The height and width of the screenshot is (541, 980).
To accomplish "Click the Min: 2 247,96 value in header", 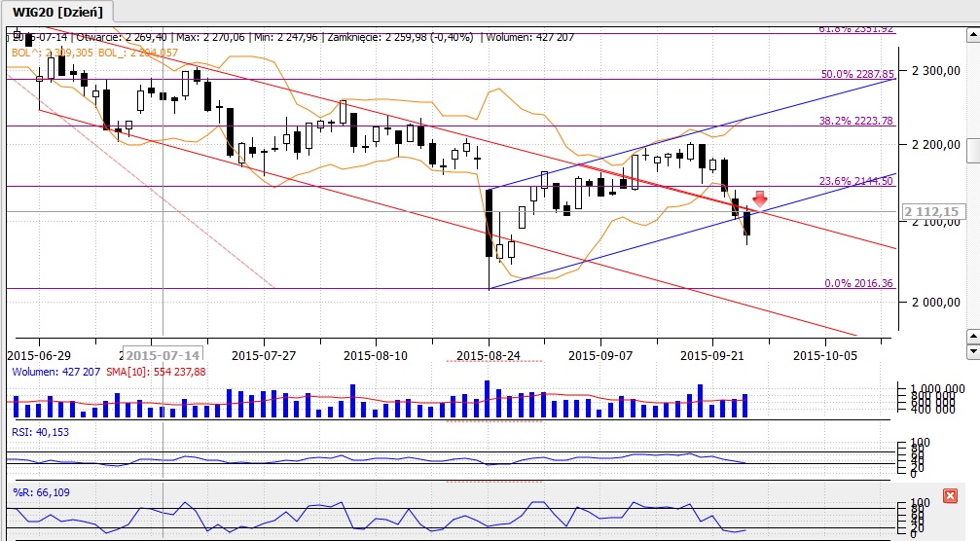I will tap(286, 38).
